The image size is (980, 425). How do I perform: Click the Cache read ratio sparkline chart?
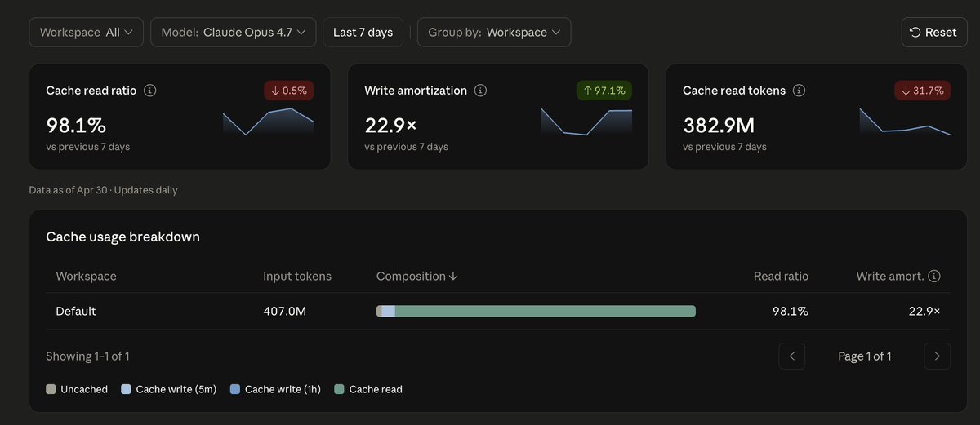[x=269, y=121]
